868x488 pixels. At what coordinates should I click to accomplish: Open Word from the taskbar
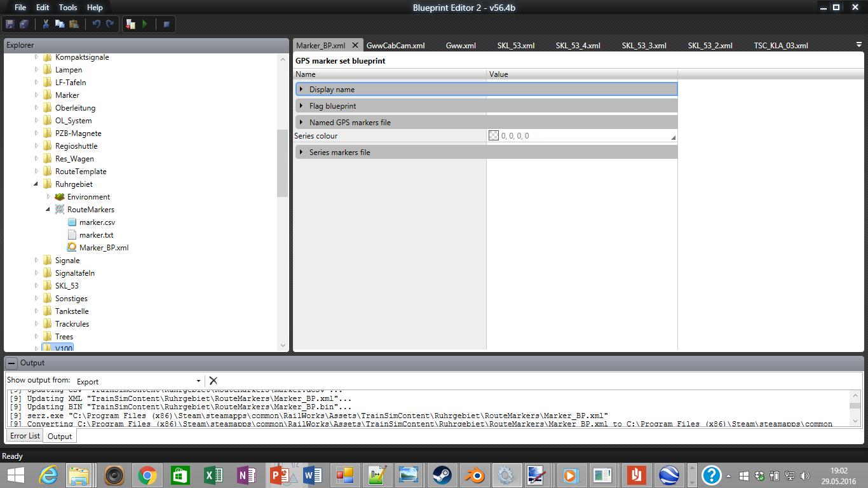point(312,475)
